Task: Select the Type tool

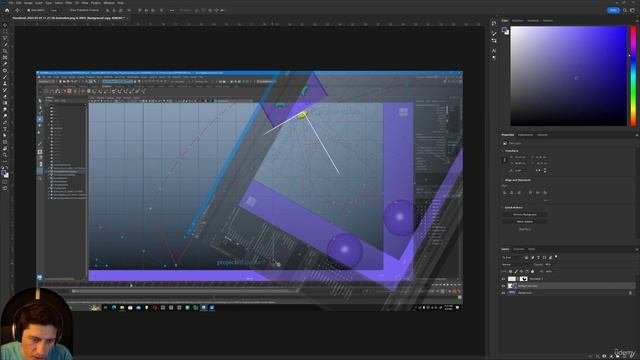Action: point(5,129)
